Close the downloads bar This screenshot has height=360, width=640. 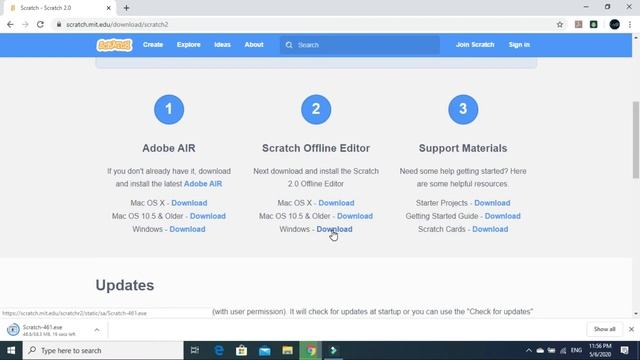pyautogui.click(x=631, y=329)
